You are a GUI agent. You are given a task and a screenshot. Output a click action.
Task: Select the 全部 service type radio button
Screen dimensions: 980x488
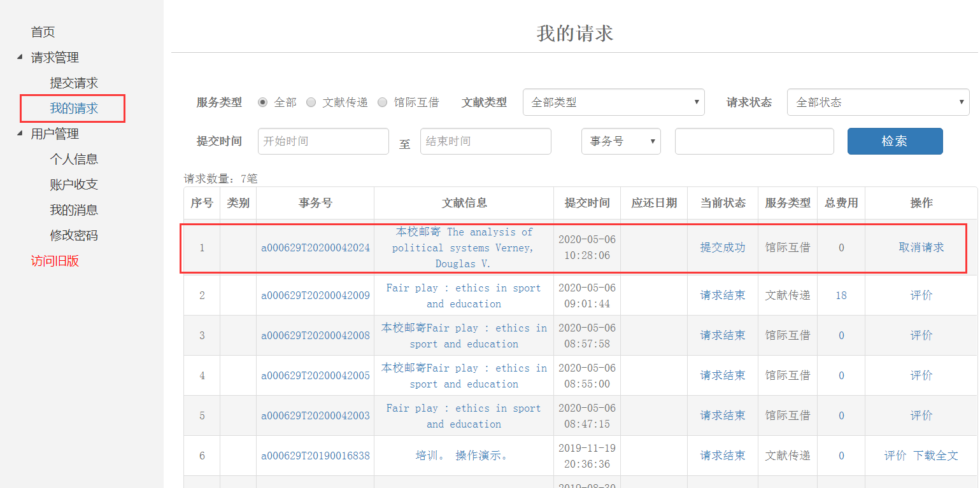click(x=262, y=102)
